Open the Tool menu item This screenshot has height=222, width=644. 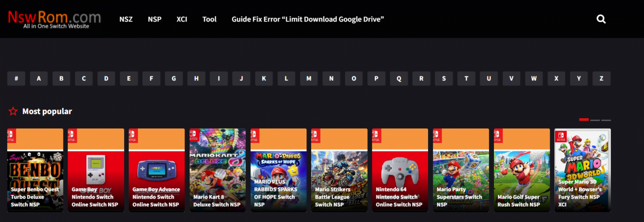[209, 19]
